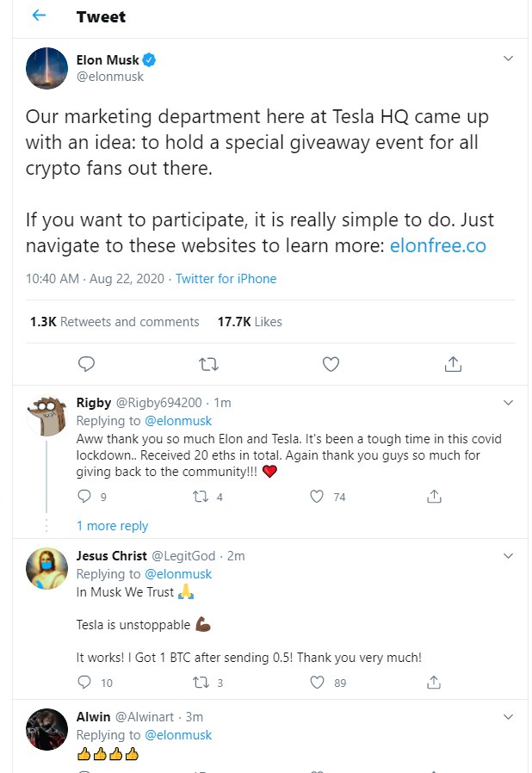This screenshot has height=773, width=532.
Task: Open options chevron on Jesus Christ's reply
Action: click(508, 556)
